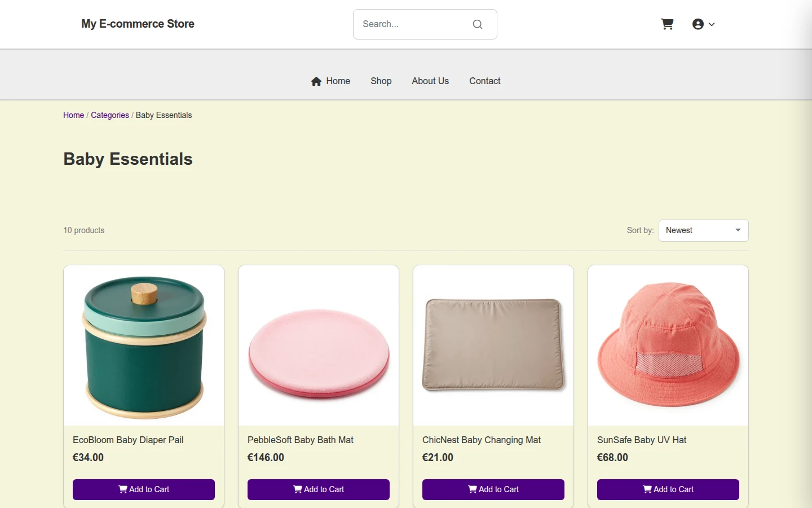Click the €21.00 price text
The width and height of the screenshot is (812, 508).
pyautogui.click(x=438, y=458)
